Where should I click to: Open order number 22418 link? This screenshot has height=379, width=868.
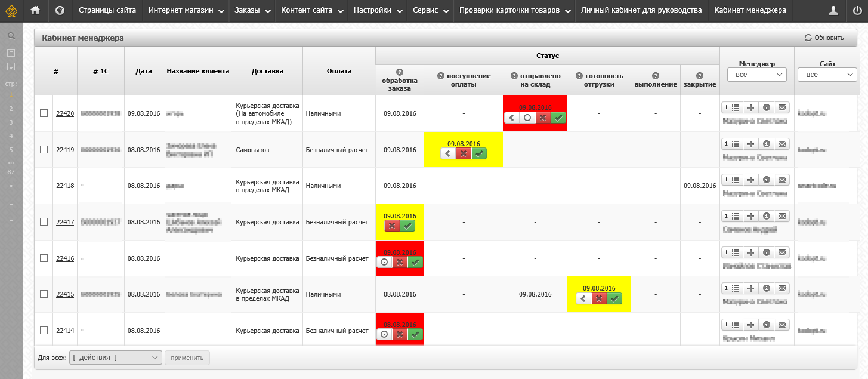65,186
